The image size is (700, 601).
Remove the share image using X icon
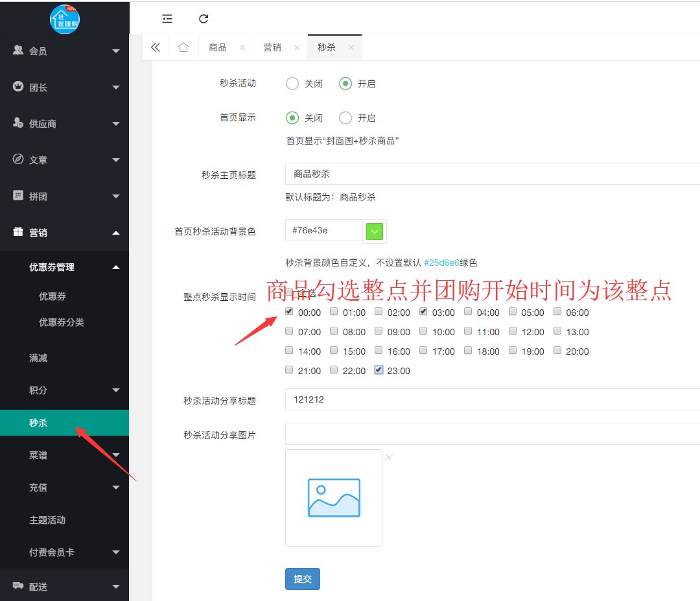point(389,457)
